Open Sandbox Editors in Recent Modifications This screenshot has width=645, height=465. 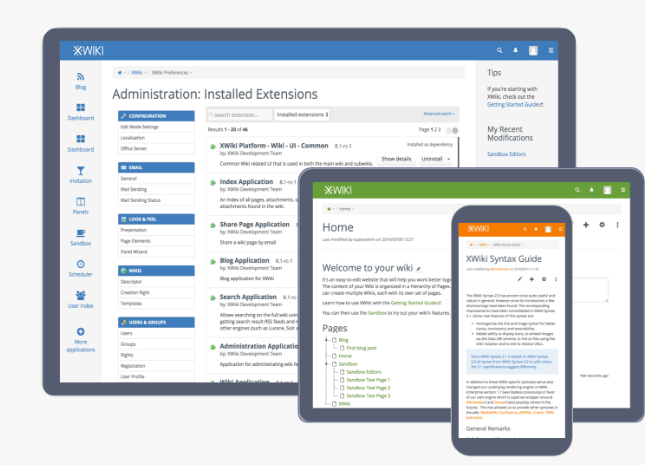tap(506, 154)
